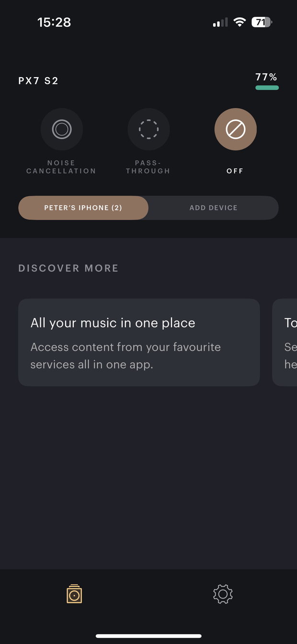This screenshot has width=297, height=644.
Task: Tap the Add Device button
Action: click(x=214, y=208)
